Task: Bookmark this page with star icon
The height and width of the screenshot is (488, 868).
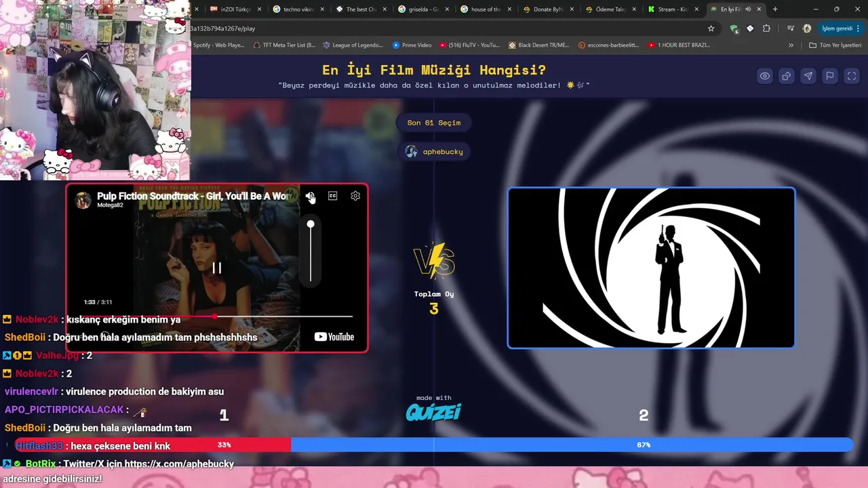Action: pyautogui.click(x=711, y=28)
